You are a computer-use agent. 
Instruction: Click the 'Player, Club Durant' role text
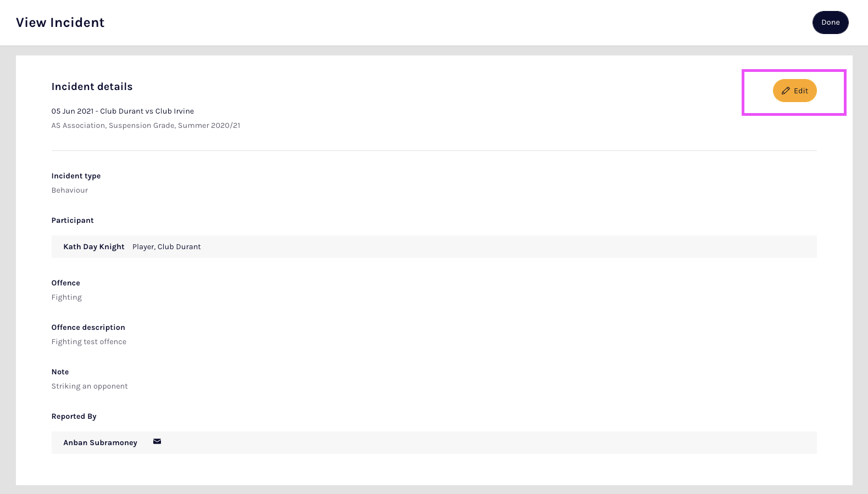point(166,247)
